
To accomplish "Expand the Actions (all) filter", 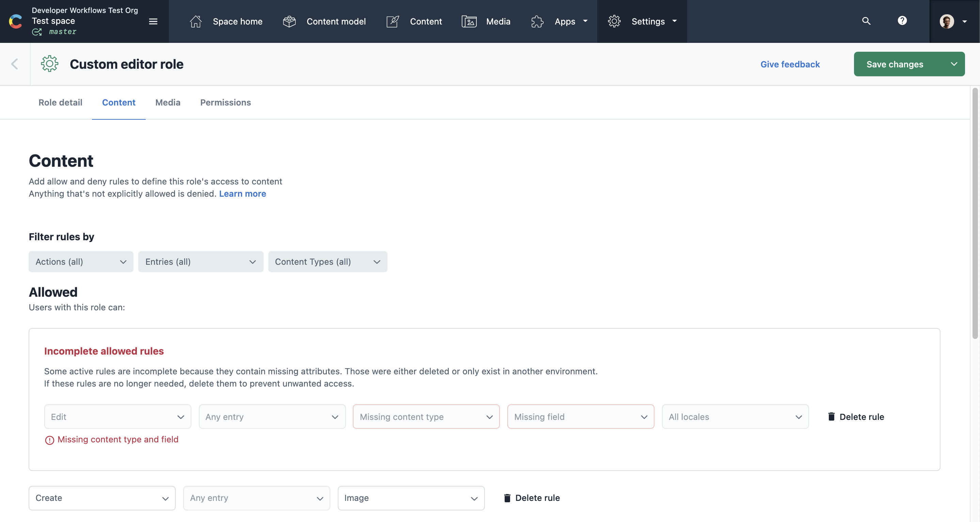I will 81,262.
